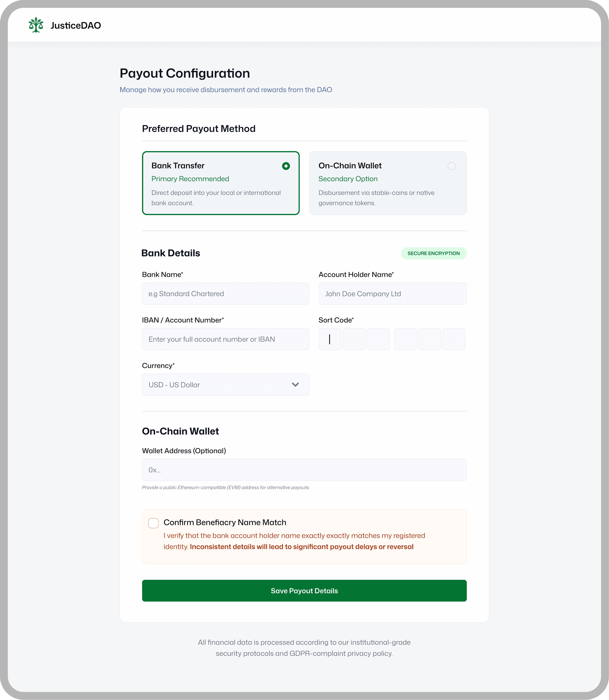The width and height of the screenshot is (609, 700).
Task: Click the Bank Name input field
Action: (x=225, y=294)
